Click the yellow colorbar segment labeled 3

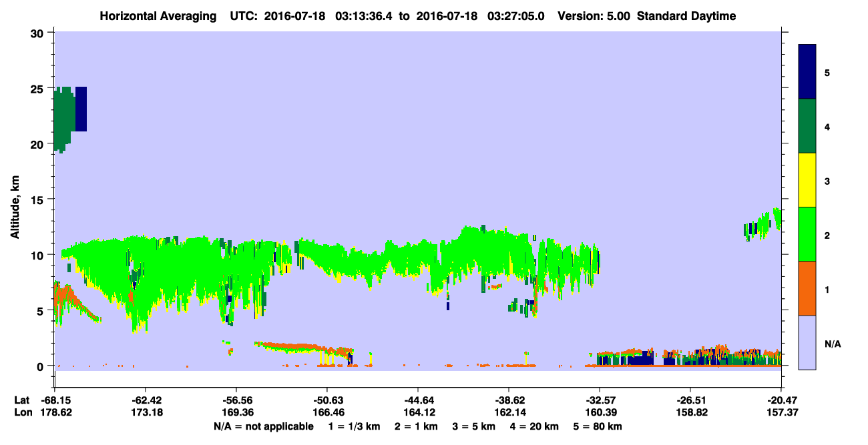[x=807, y=180]
